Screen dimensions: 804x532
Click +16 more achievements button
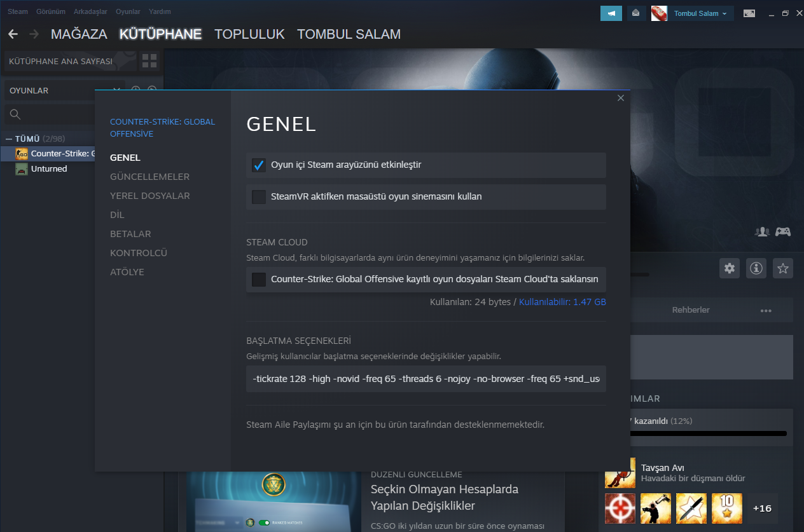coord(762,508)
